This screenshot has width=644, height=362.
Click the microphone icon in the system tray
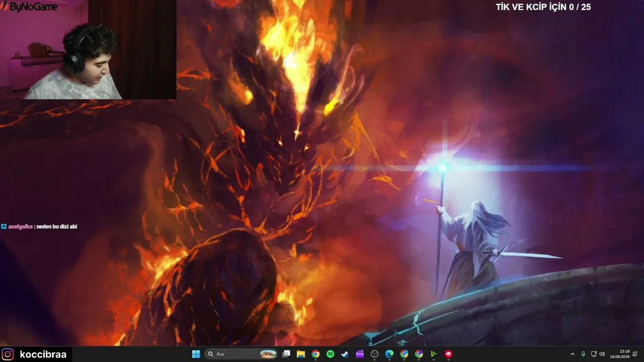point(583,354)
